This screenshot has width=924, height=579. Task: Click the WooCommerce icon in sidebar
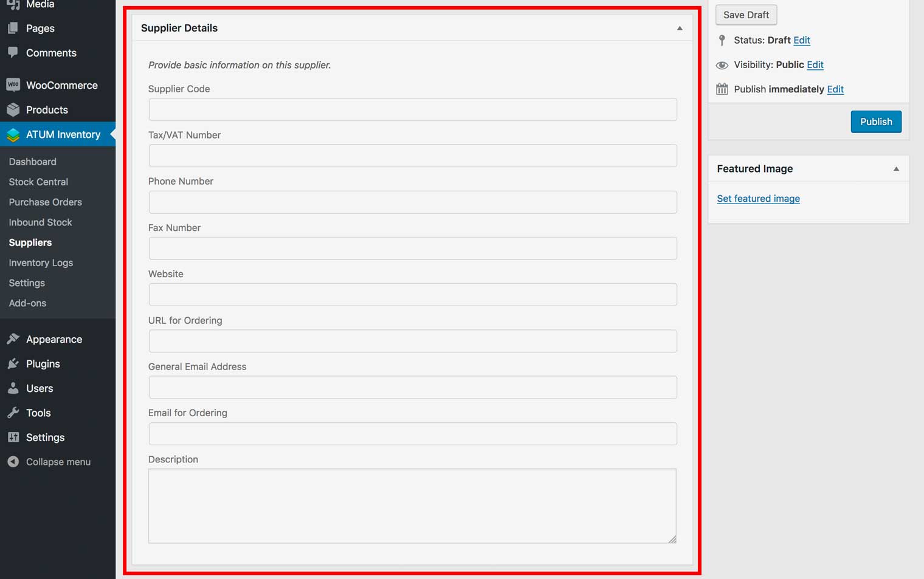(x=13, y=85)
